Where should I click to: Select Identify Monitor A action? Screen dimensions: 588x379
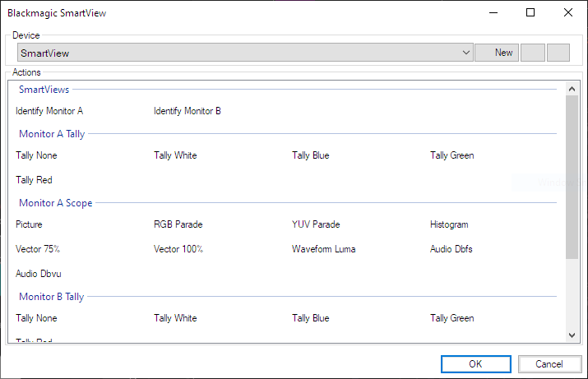tap(49, 111)
